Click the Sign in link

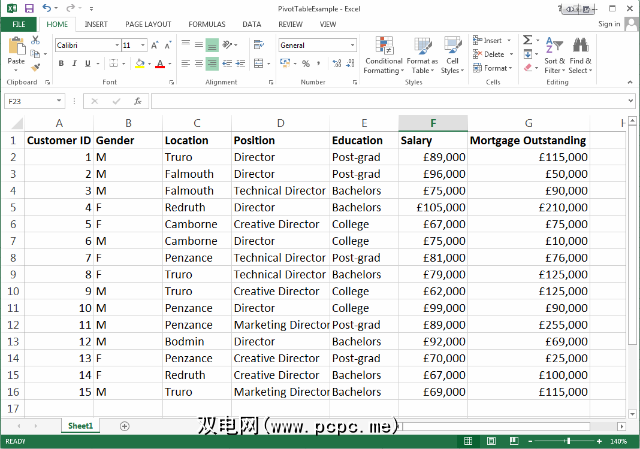click(609, 23)
